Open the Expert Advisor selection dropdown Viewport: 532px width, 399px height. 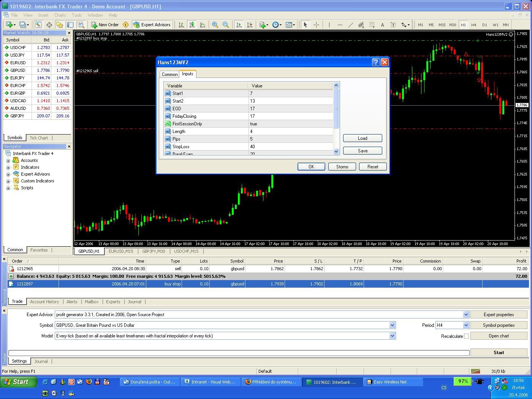[466, 315]
